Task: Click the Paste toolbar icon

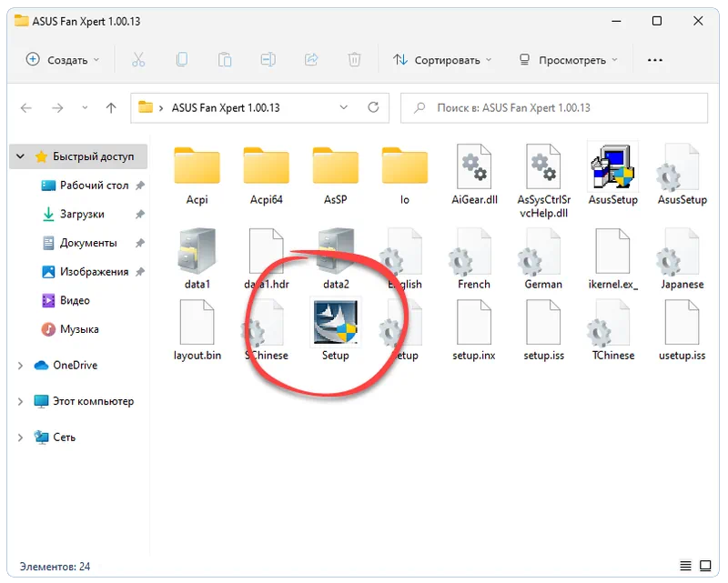Action: pos(225,60)
